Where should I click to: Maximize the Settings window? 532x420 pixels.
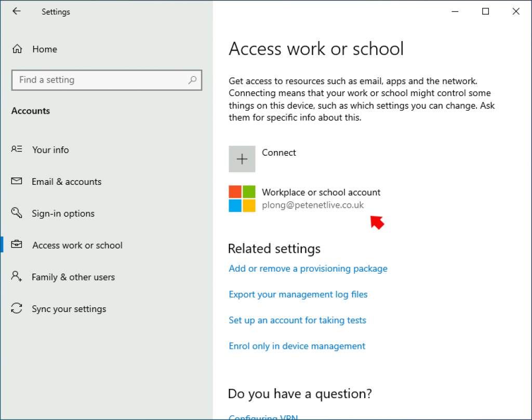pyautogui.click(x=485, y=11)
